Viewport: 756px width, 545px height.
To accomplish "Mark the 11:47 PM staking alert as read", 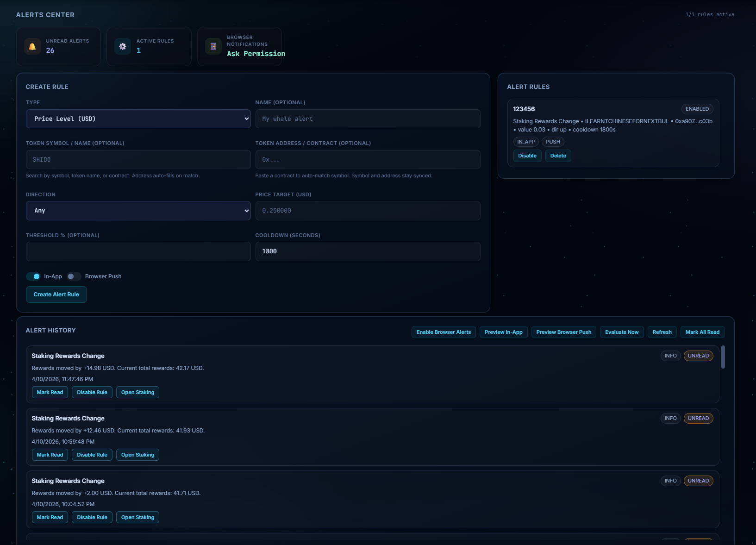I will (50, 392).
